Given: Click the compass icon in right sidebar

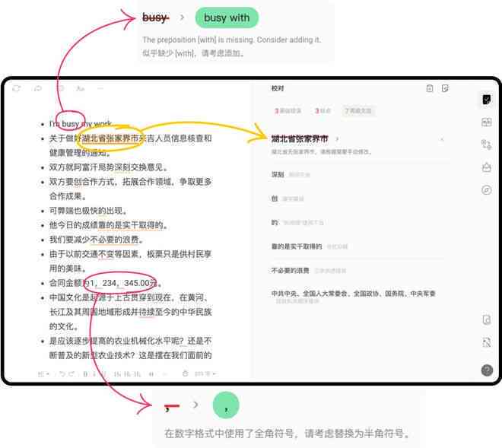Looking at the screenshot, I should click(487, 190).
